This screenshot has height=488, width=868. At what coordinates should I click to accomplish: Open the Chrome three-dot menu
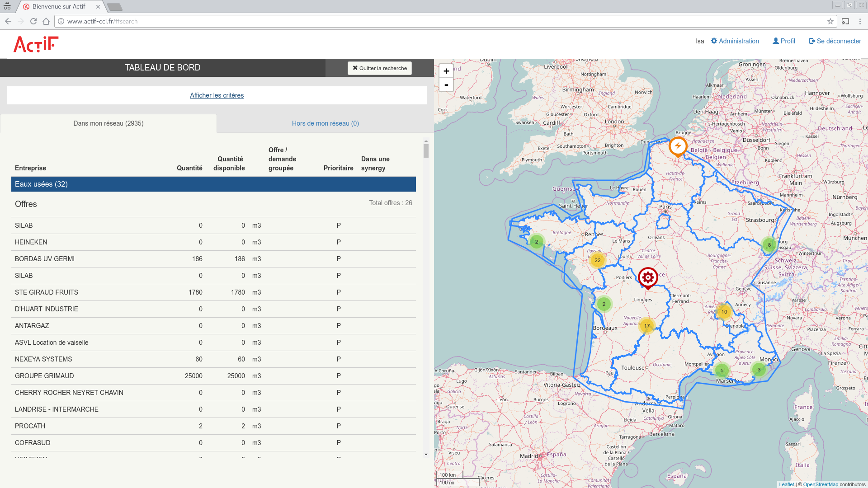860,21
